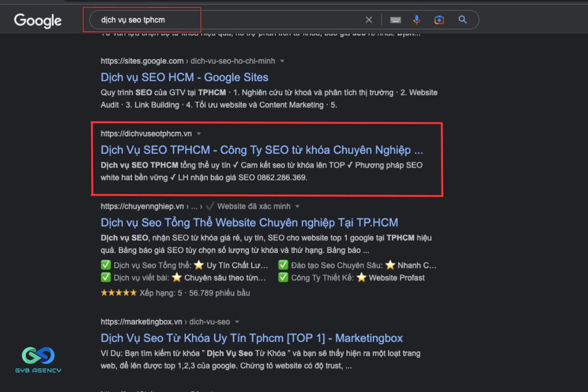
Task: Start voice search with the microphone icon
Action: (x=417, y=20)
